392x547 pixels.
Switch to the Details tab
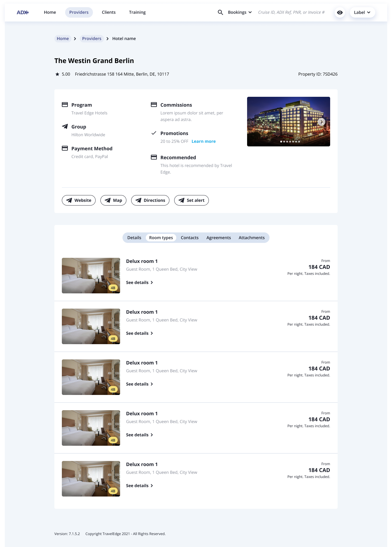[x=134, y=238]
